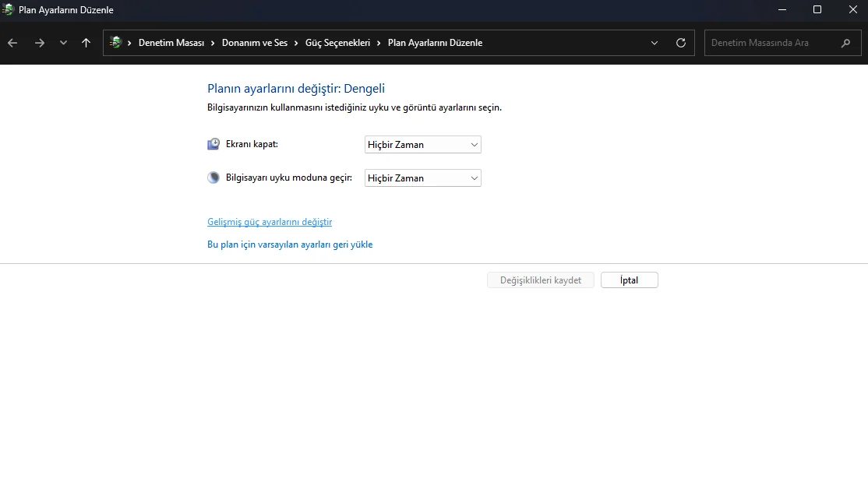Click the window title bar app icon
Image resolution: width=868 pixels, height=489 pixels.
pyautogui.click(x=8, y=9)
